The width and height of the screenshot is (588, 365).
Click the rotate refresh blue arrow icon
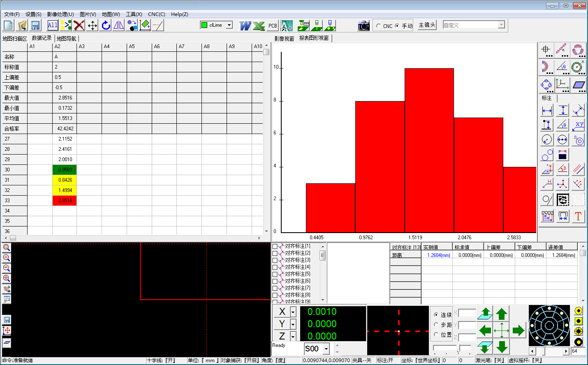106,25
